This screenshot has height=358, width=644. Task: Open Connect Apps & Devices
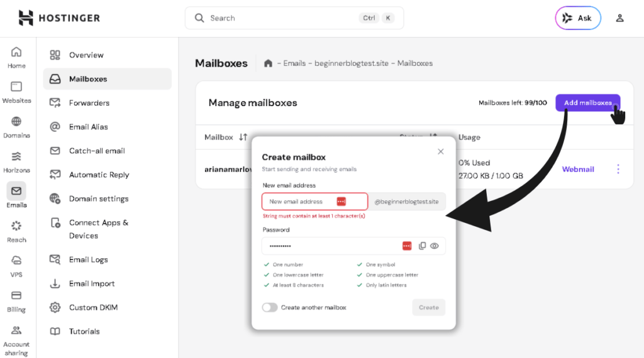point(108,229)
